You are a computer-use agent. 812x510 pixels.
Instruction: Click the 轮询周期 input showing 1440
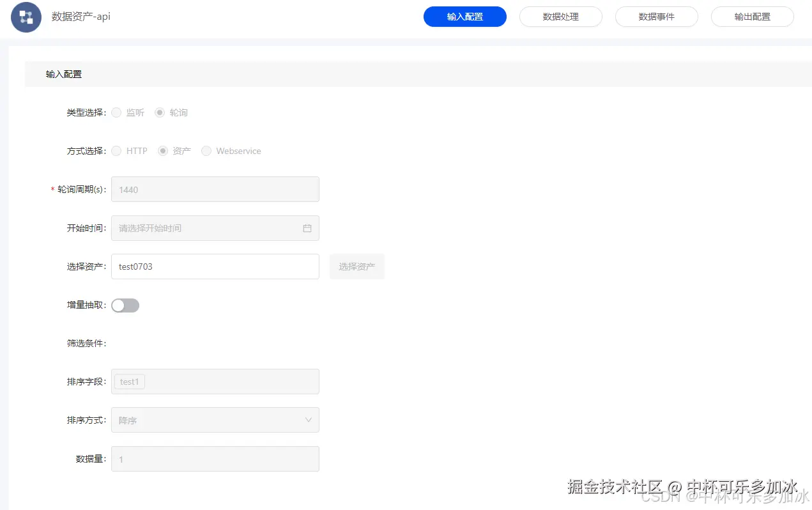tap(215, 189)
